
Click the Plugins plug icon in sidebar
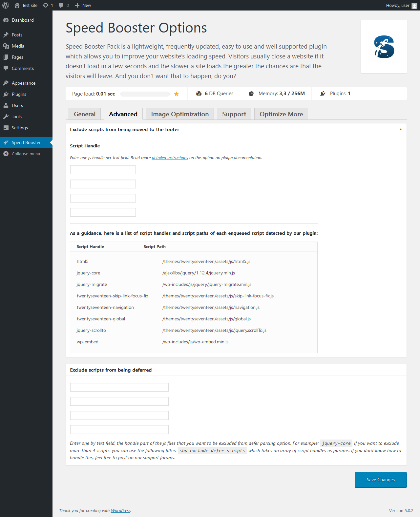(6, 94)
